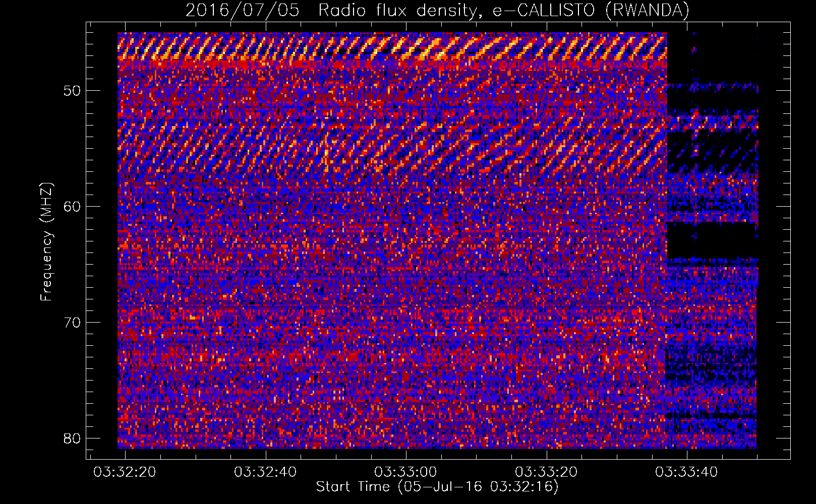816x504 pixels.
Task: Select the 80 MHz frequency axis label
Action: (x=73, y=438)
